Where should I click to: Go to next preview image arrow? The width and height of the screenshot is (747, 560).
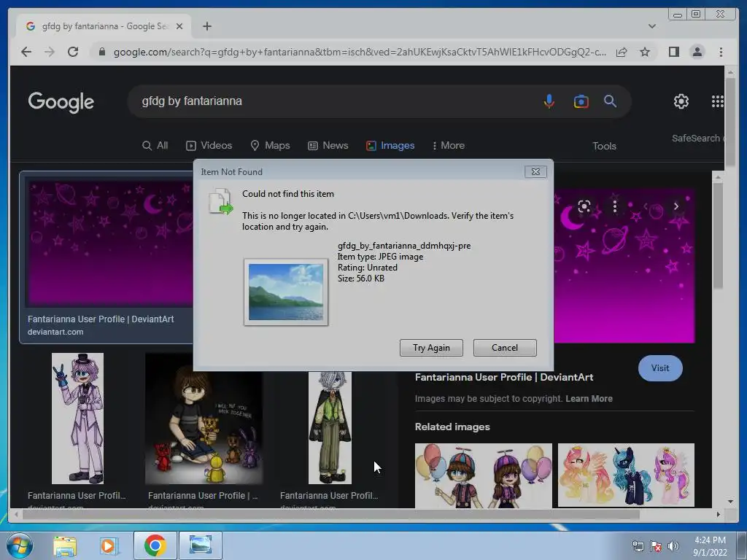676,206
